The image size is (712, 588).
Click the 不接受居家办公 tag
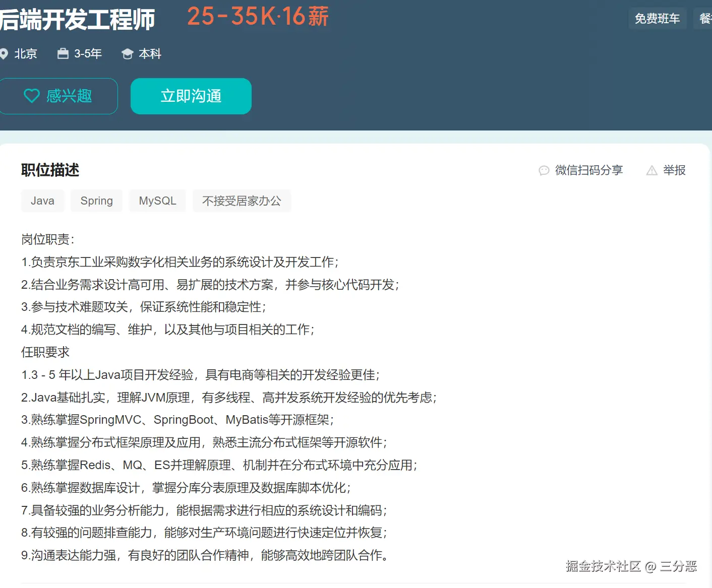(x=242, y=201)
